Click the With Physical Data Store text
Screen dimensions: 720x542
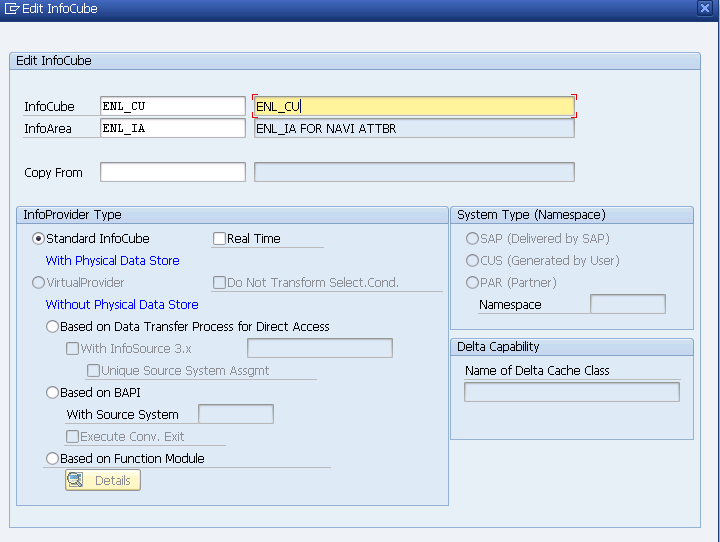[112, 260]
